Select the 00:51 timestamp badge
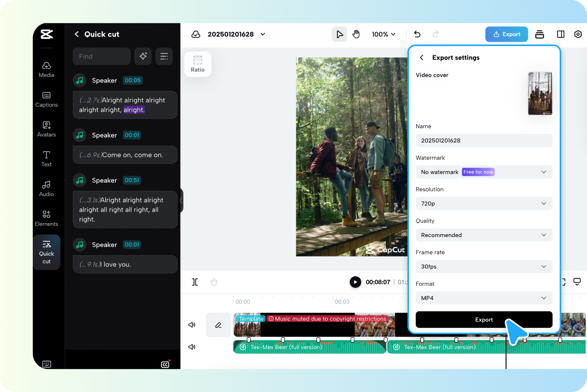 click(132, 180)
